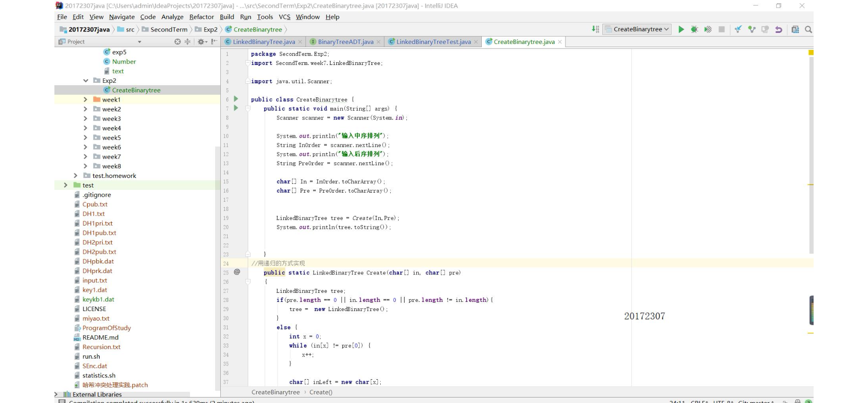Image resolution: width=868 pixels, height=403 pixels.
Task: Click the @ gutter icon at line 25
Action: (x=237, y=272)
